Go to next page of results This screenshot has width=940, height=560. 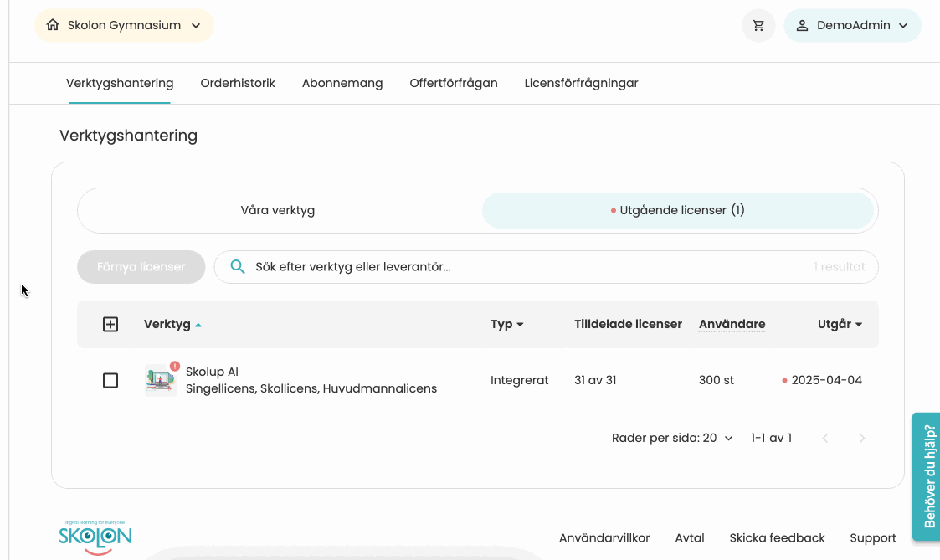tap(861, 439)
